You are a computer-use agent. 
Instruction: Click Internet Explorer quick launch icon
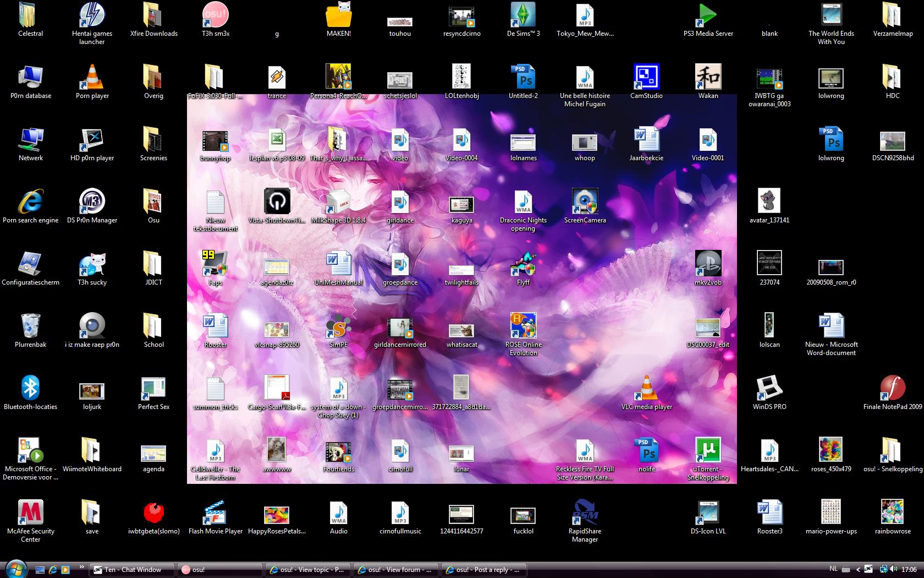53,570
